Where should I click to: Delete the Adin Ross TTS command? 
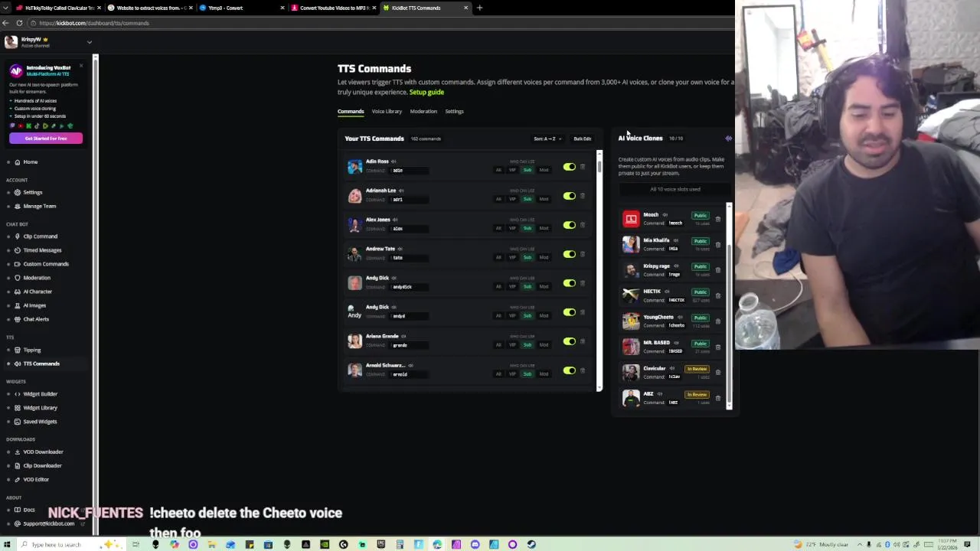(x=583, y=167)
